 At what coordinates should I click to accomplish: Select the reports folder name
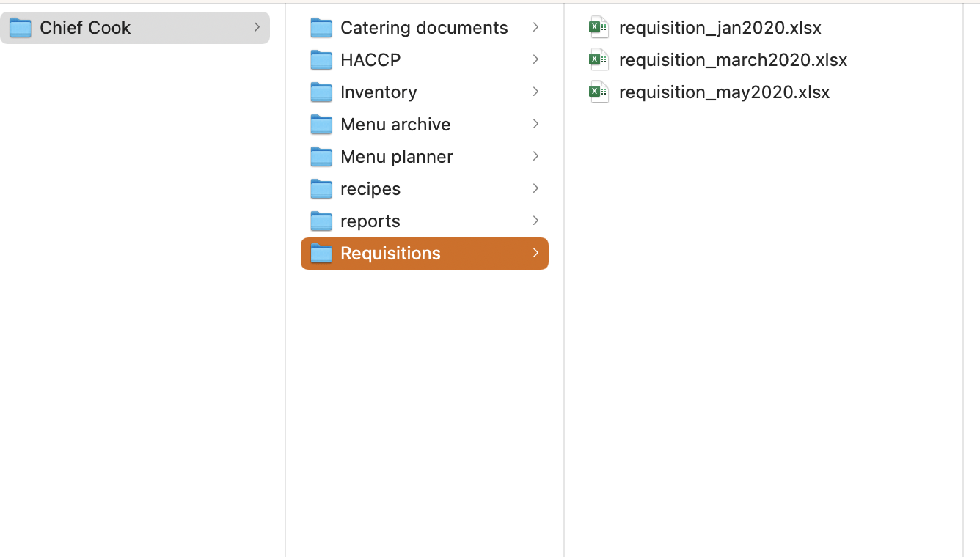(370, 221)
